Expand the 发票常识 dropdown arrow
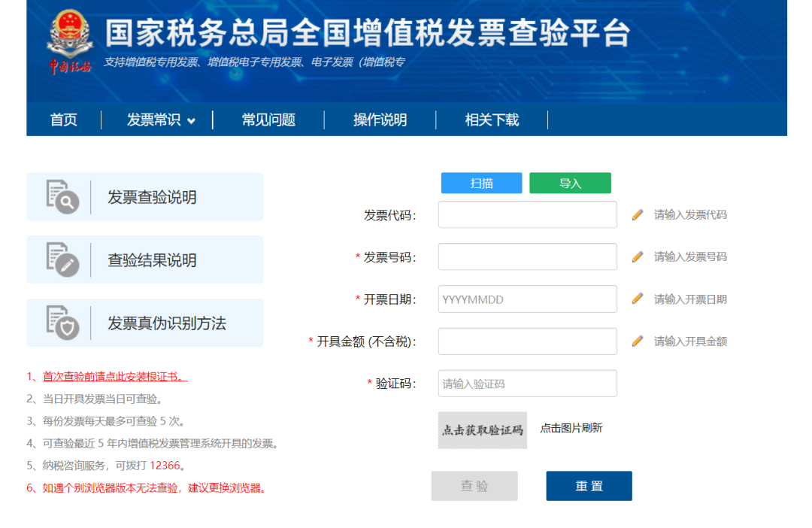 (192, 121)
